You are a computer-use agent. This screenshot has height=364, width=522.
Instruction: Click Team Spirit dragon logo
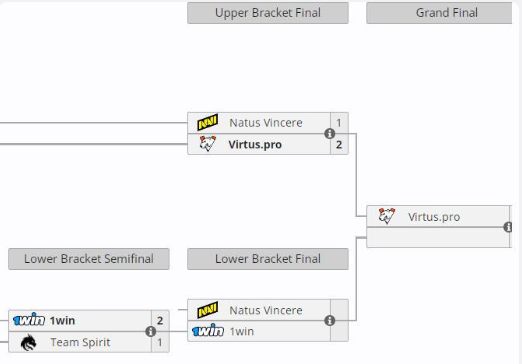pyautogui.click(x=29, y=342)
